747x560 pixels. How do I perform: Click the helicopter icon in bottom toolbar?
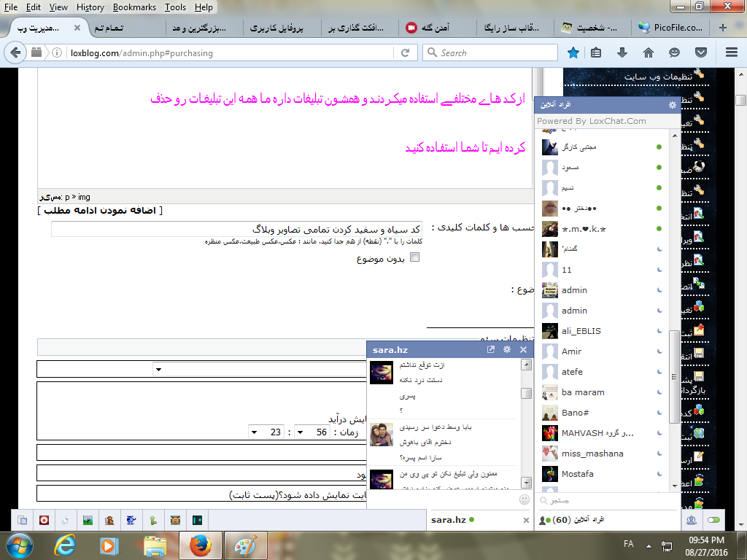coord(131,520)
